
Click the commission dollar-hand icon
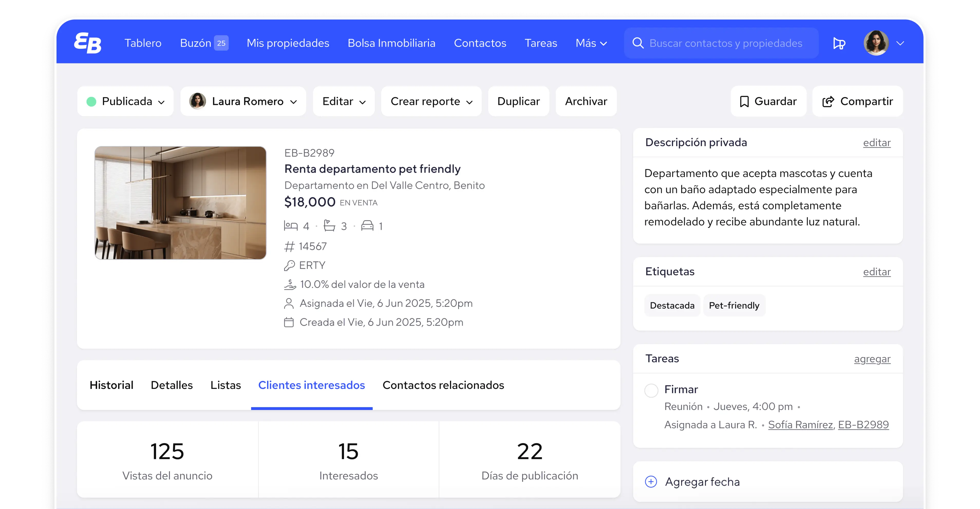tap(290, 284)
